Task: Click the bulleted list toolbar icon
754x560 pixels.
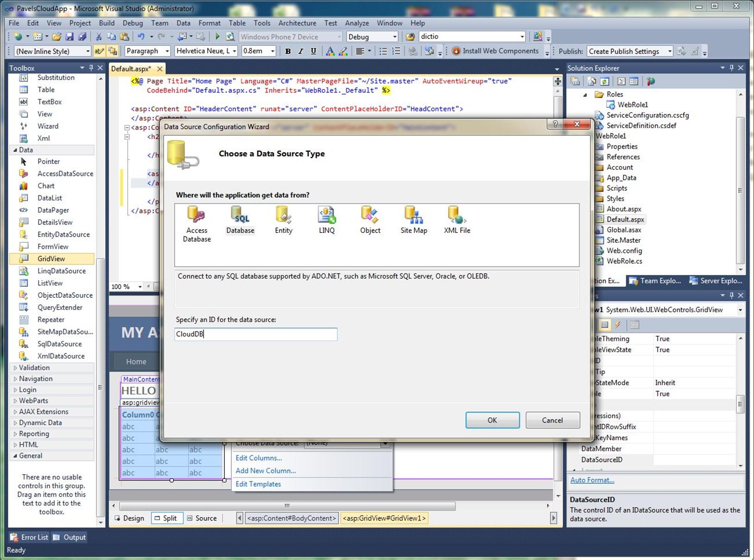Action: [x=383, y=51]
